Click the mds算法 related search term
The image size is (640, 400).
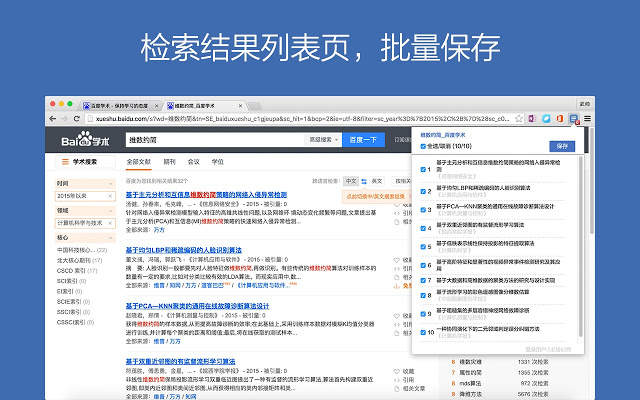pyautogui.click(x=470, y=383)
